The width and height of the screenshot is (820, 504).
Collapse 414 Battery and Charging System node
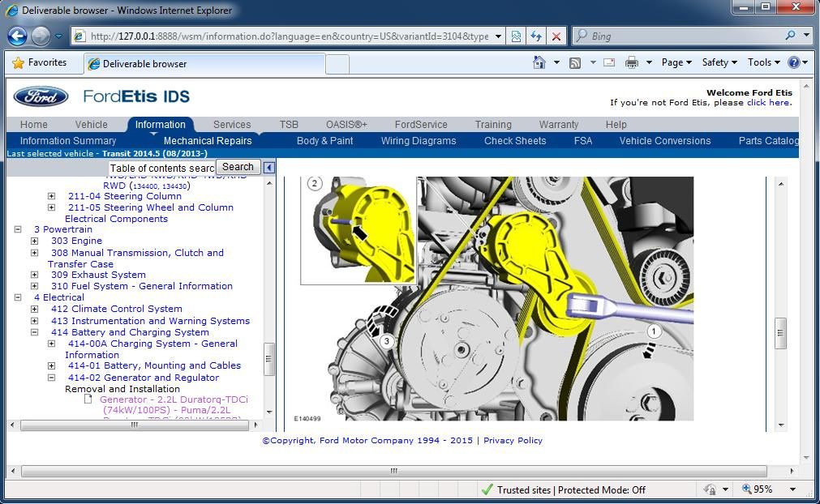click(35, 331)
